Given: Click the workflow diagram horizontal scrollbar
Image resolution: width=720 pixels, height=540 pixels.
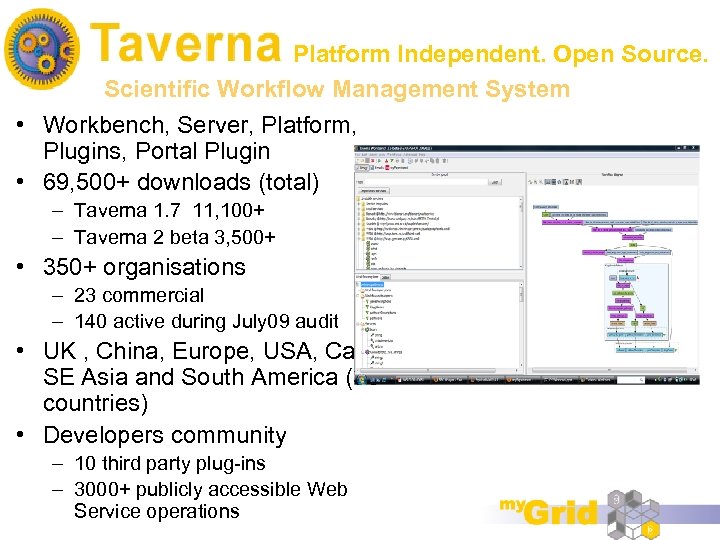Looking at the screenshot, I should click(x=611, y=370).
